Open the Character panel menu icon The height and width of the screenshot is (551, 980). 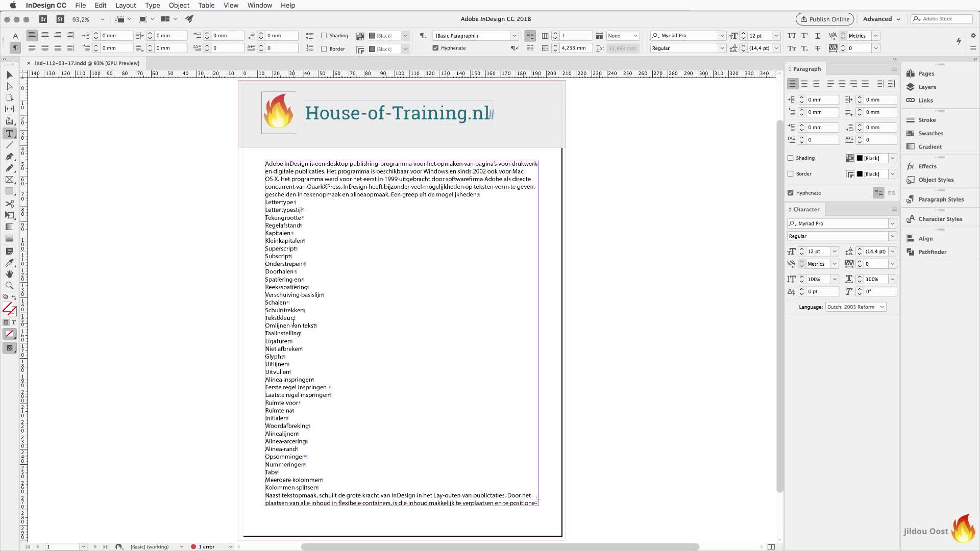894,209
